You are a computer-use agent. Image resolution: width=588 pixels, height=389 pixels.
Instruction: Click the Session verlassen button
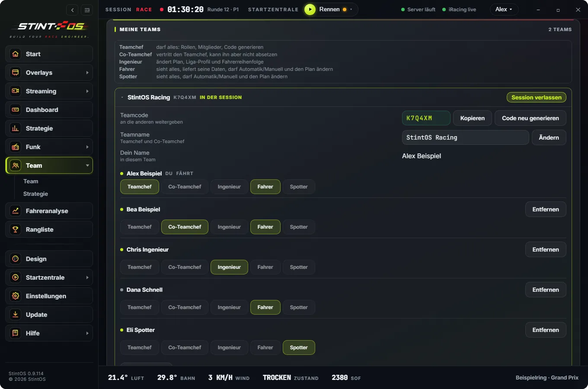point(536,97)
